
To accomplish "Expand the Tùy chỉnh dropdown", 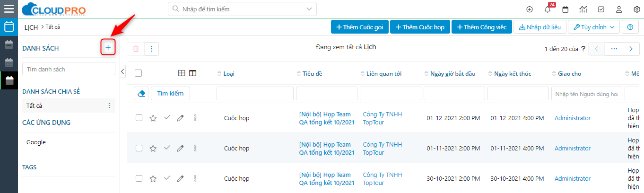I will coord(593,27).
